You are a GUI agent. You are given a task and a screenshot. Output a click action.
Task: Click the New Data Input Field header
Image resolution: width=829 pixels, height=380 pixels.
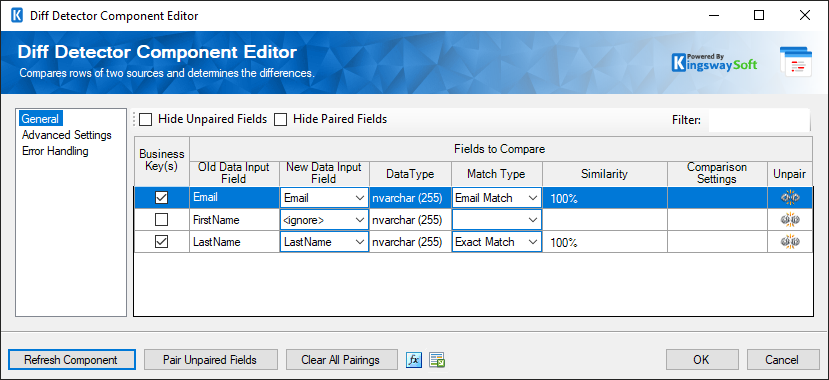coord(324,174)
